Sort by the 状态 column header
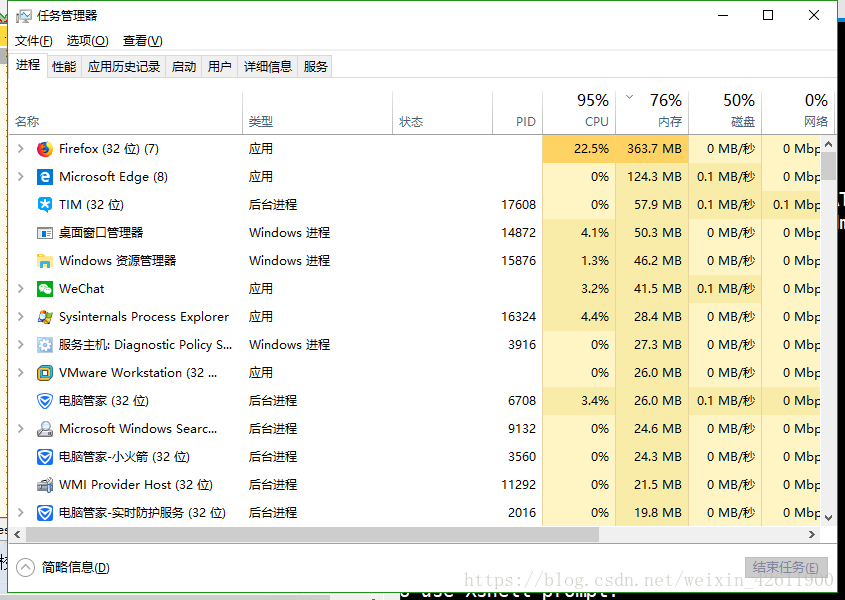The height and width of the screenshot is (600, 845). 442,113
